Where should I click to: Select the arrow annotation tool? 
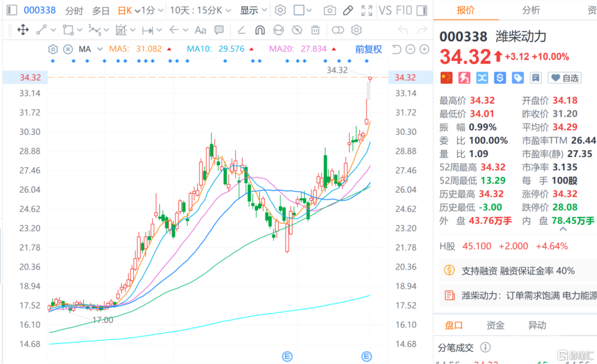(174, 30)
